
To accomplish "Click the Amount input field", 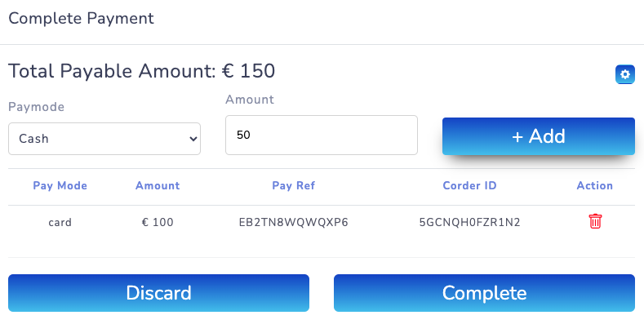I will [x=321, y=135].
